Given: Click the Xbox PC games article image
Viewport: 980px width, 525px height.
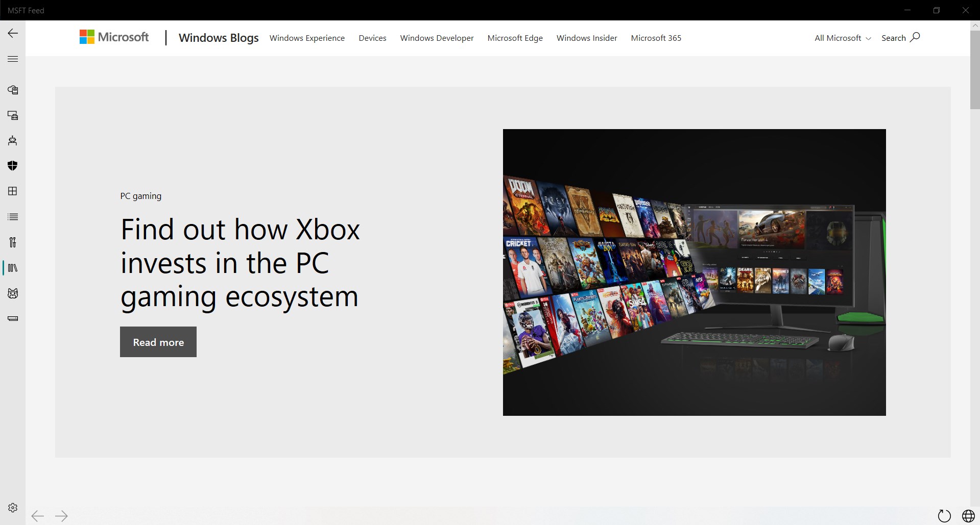Looking at the screenshot, I should [x=694, y=272].
